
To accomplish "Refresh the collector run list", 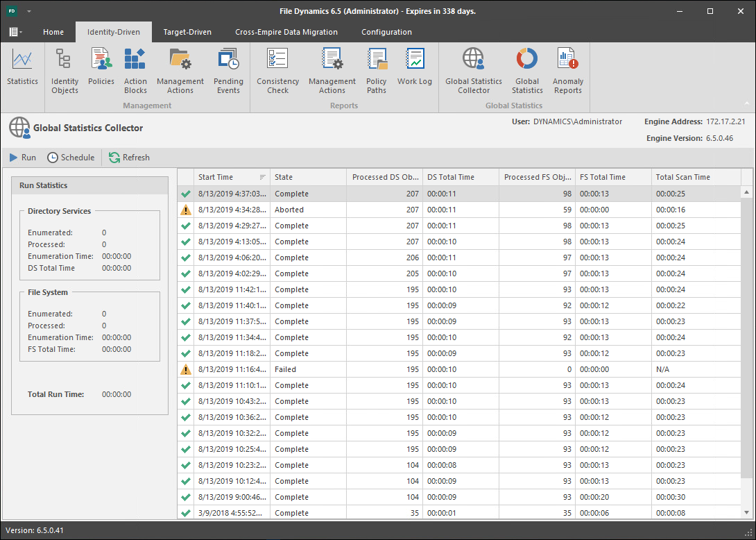I will coord(129,158).
